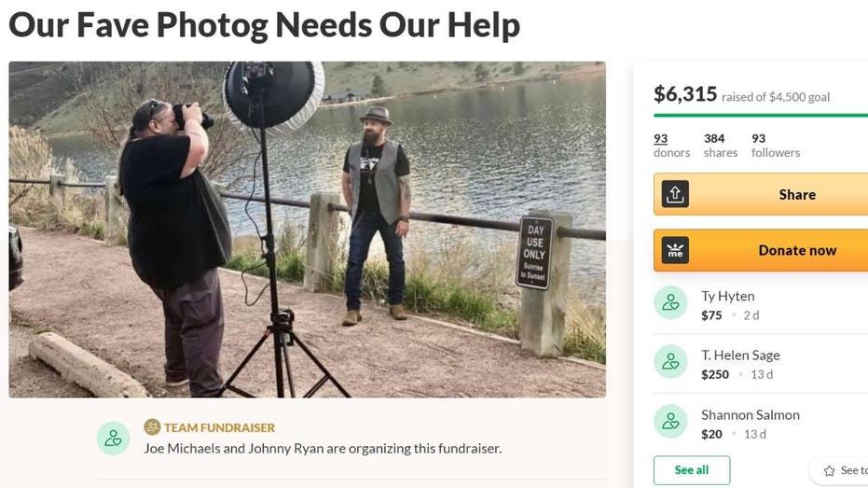Click T. Helen Sage's donor avatar icon
The height and width of the screenshot is (488, 868).
pos(670,362)
